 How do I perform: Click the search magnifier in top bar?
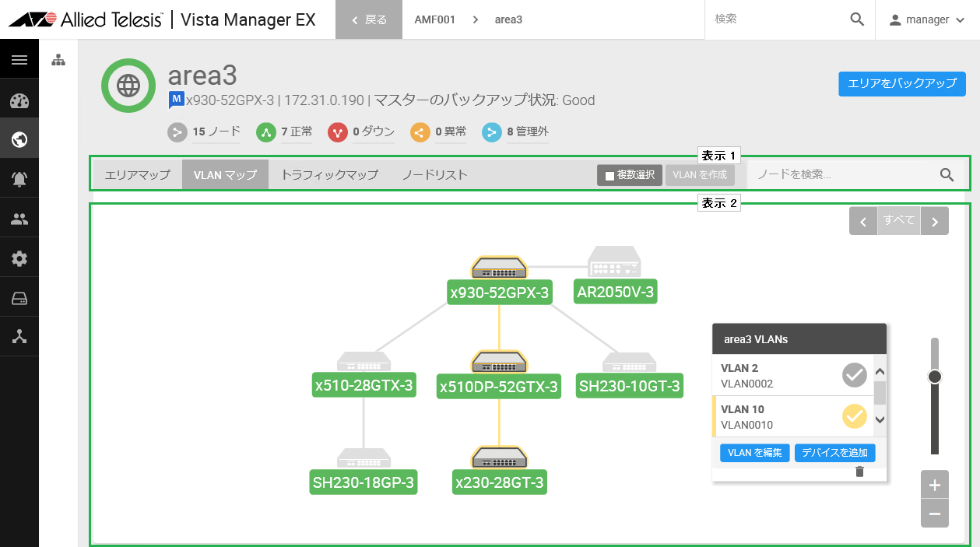[x=857, y=19]
